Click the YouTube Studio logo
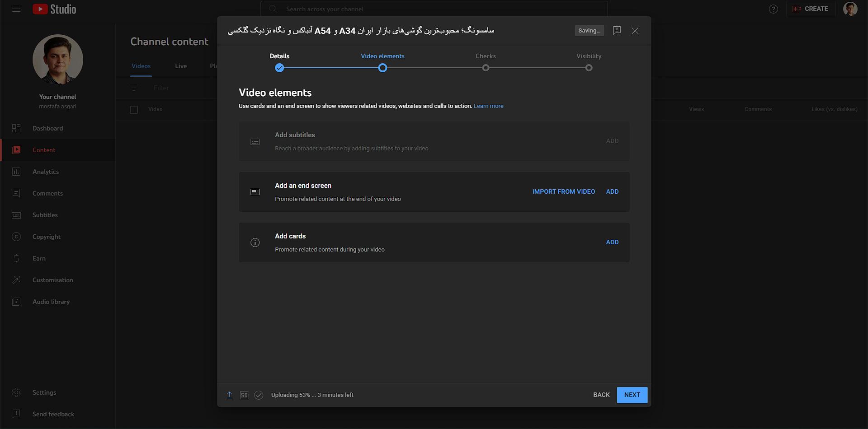 [54, 9]
